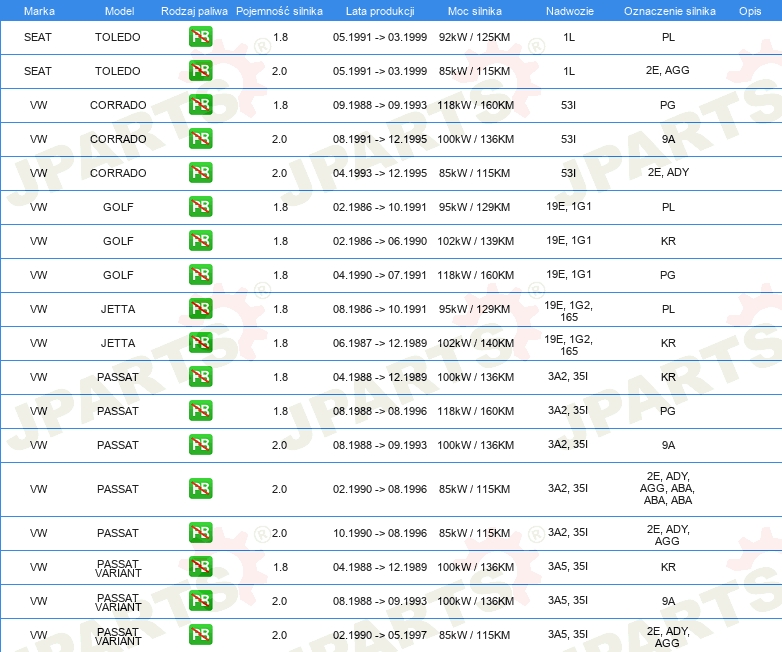Click the fuel icon in SEAT TOLEDO 2.0 row

tap(200, 71)
